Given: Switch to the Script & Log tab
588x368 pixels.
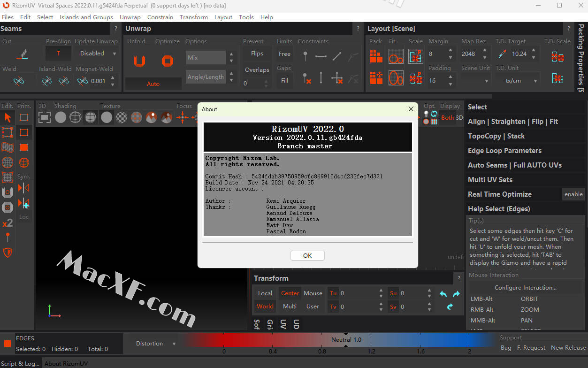Looking at the screenshot, I should pos(21,363).
